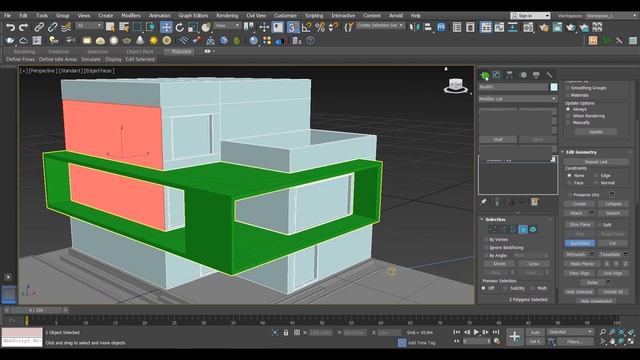Open the Material Editor icon

coord(528,27)
